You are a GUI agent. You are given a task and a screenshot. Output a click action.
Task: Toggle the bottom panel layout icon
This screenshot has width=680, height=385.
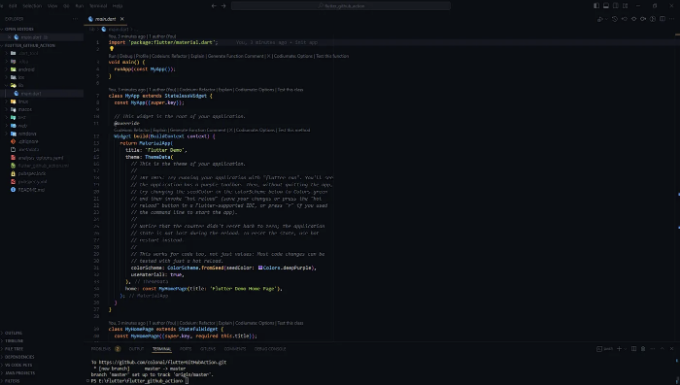click(606, 6)
